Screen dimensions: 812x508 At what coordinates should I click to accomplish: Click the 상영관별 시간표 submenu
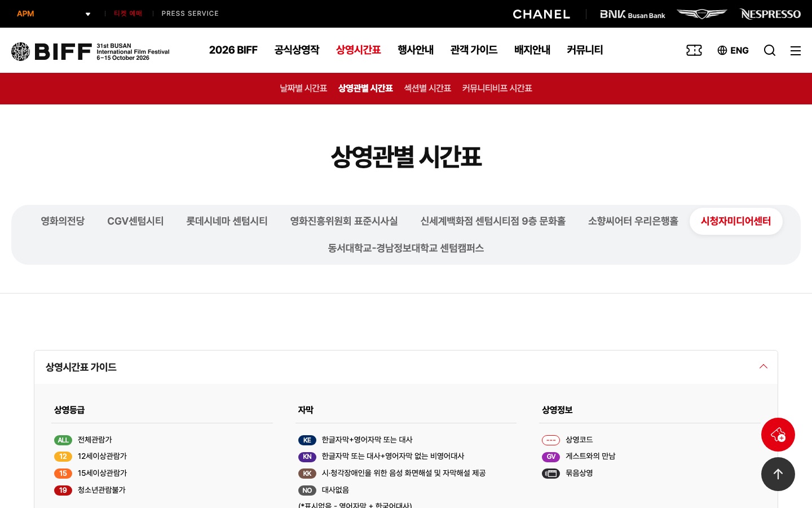coord(365,89)
